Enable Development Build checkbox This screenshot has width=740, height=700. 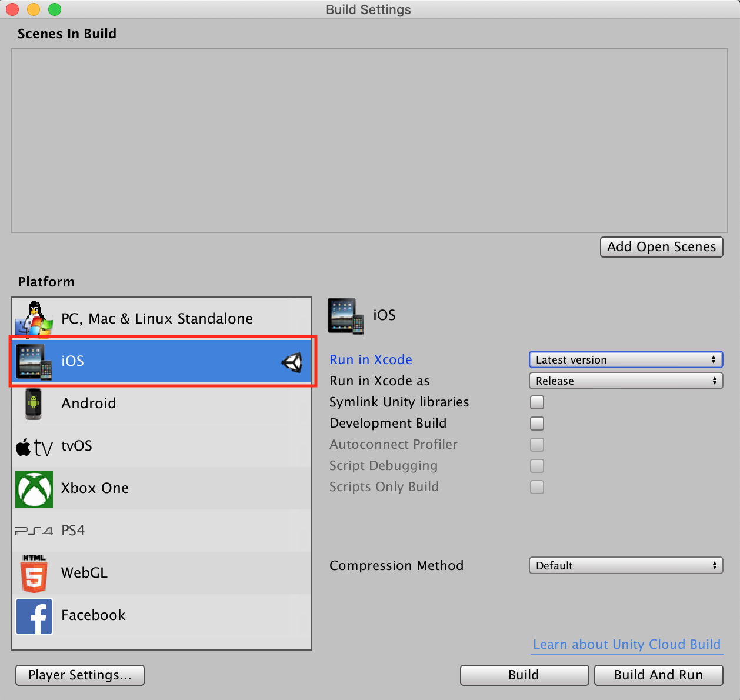537,424
